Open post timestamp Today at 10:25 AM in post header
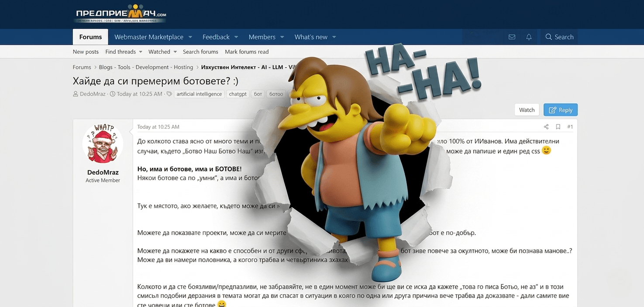 (x=158, y=127)
